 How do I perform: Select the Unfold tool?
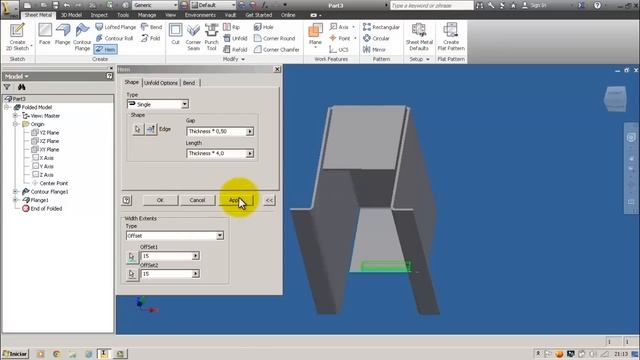[x=235, y=38]
